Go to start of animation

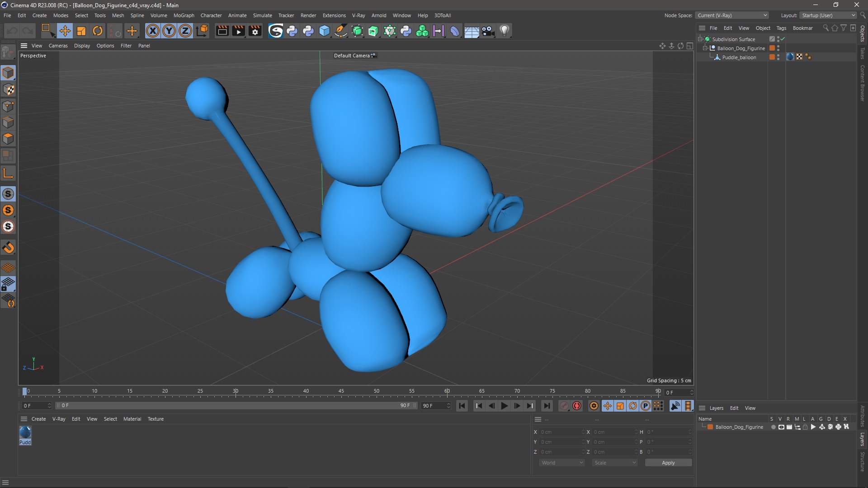click(462, 406)
